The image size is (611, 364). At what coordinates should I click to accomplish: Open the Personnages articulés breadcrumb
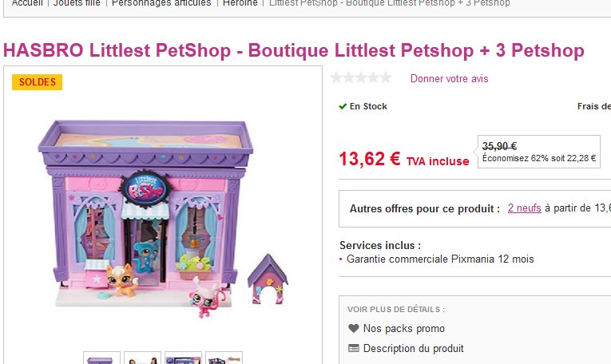pos(161,3)
